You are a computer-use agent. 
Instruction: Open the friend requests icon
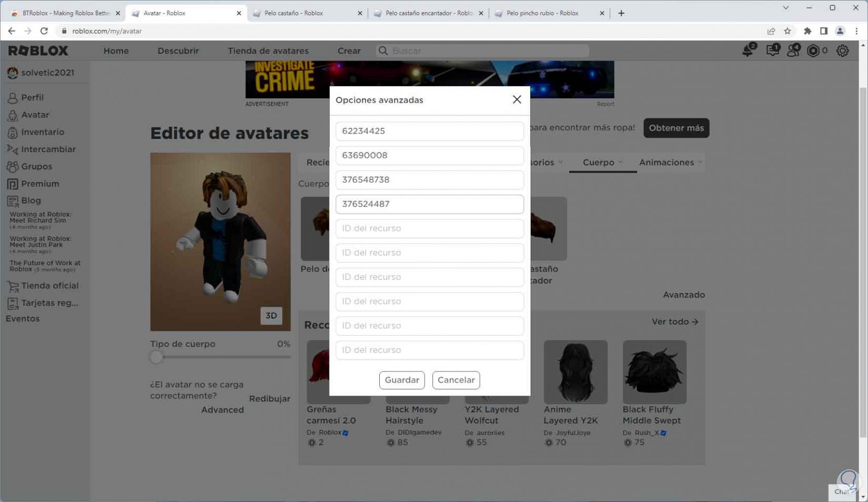point(793,51)
